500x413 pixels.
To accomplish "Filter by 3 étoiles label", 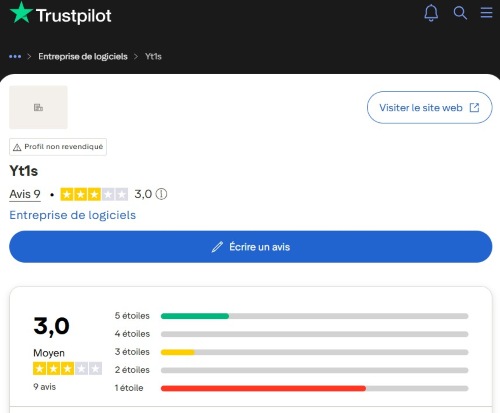I will click(x=132, y=352).
